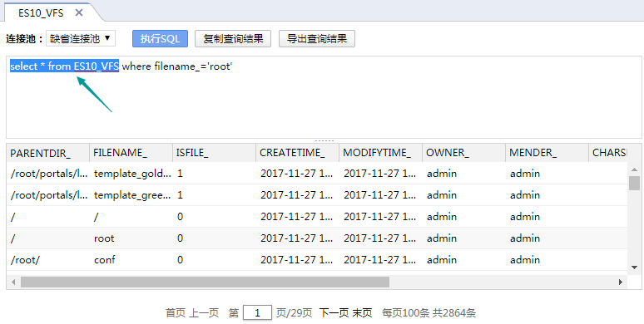This screenshot has height=324, width=644.
Task: Click the table's scroll up arrow
Action: pyautogui.click(x=634, y=169)
